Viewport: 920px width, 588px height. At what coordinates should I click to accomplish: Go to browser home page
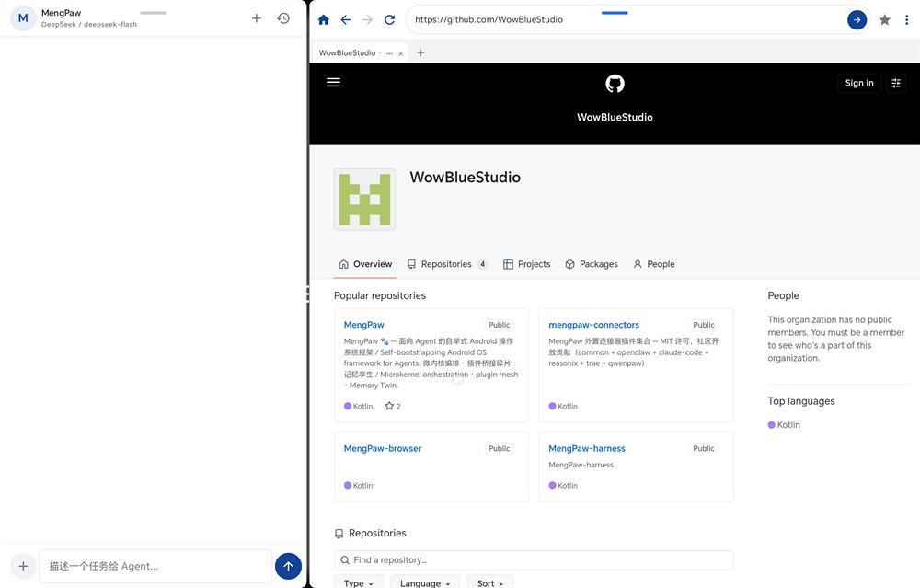(323, 19)
